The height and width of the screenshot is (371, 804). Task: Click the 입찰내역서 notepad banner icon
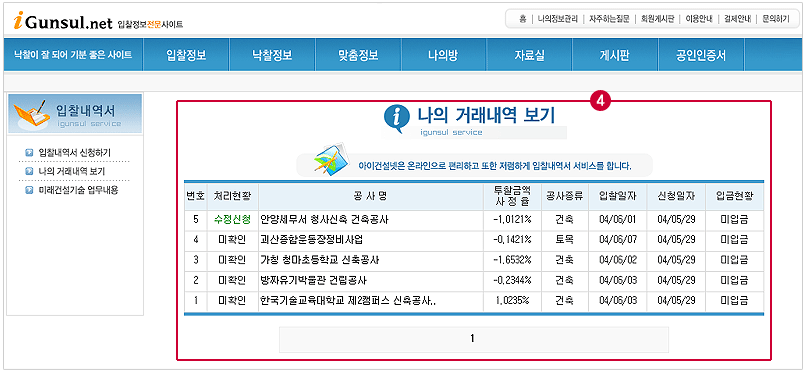(32, 114)
